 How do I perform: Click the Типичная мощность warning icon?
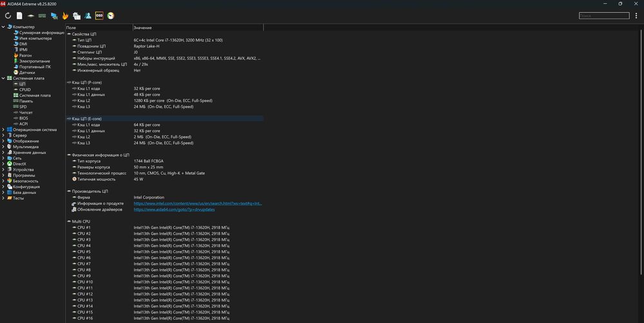(x=74, y=179)
